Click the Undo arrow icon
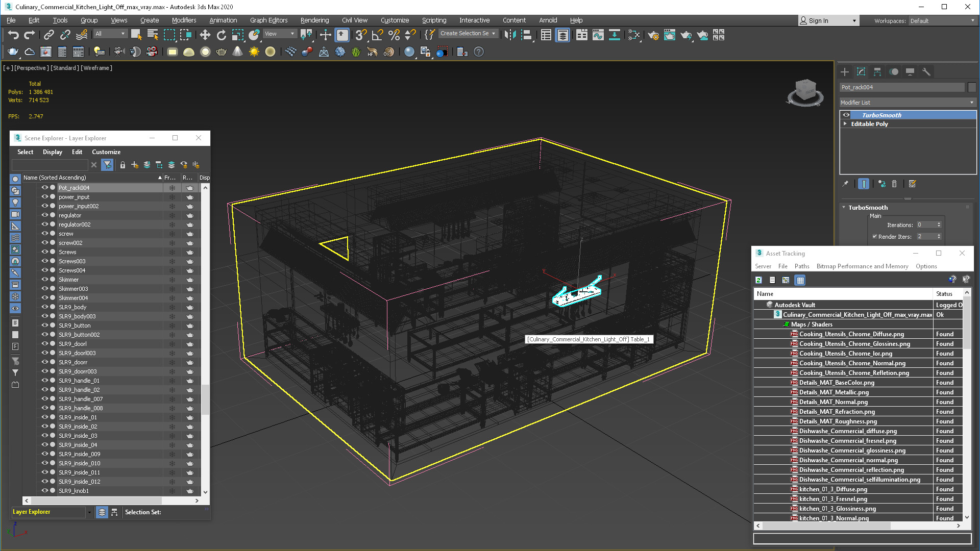This screenshot has height=551, width=980. pos(14,35)
